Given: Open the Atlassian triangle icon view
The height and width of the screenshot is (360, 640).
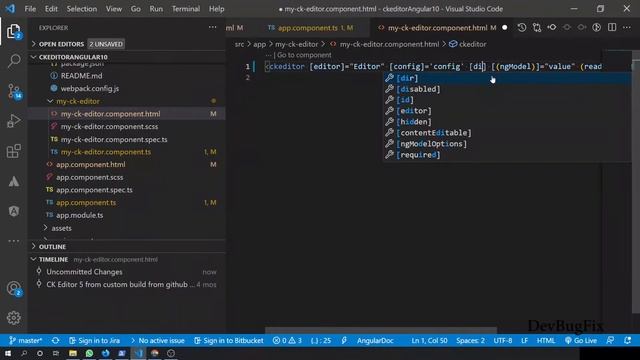Looking at the screenshot, I should point(14,181).
